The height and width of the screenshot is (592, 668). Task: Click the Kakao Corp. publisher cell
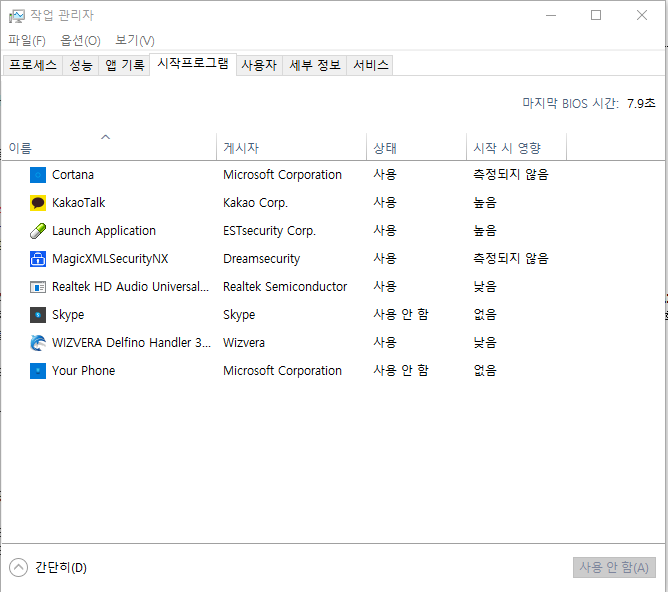pyautogui.click(x=256, y=203)
